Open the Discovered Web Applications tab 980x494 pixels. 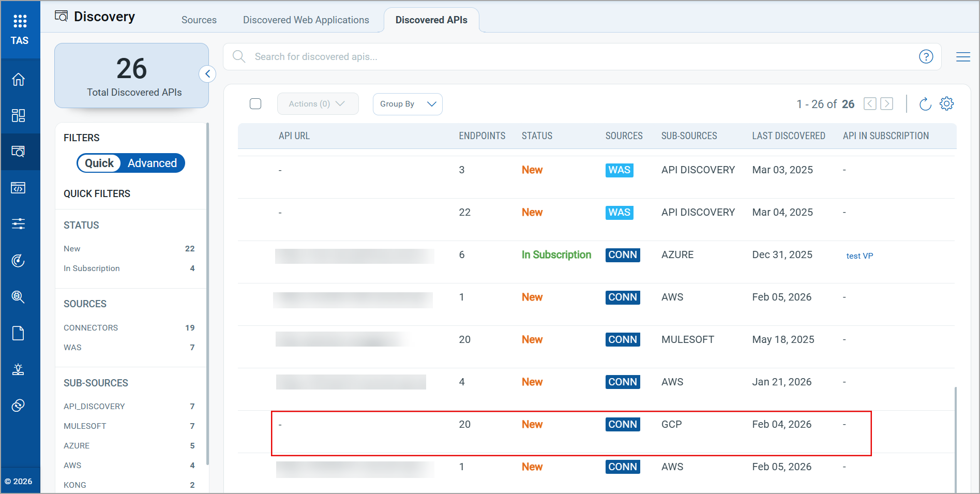pos(306,20)
